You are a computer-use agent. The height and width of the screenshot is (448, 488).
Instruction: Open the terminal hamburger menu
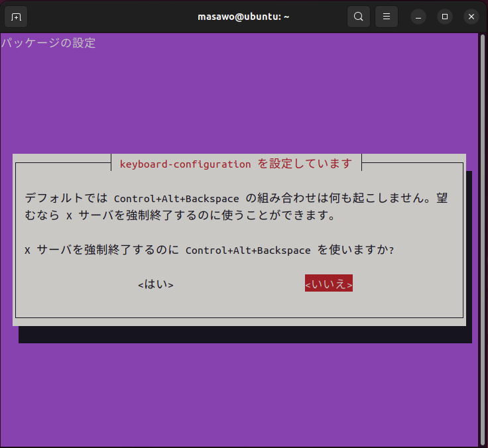[387, 17]
